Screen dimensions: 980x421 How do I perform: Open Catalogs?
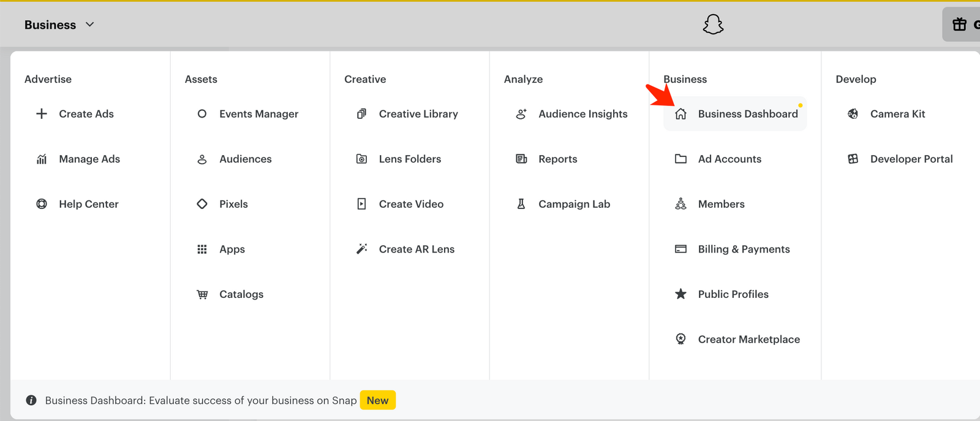241,295
